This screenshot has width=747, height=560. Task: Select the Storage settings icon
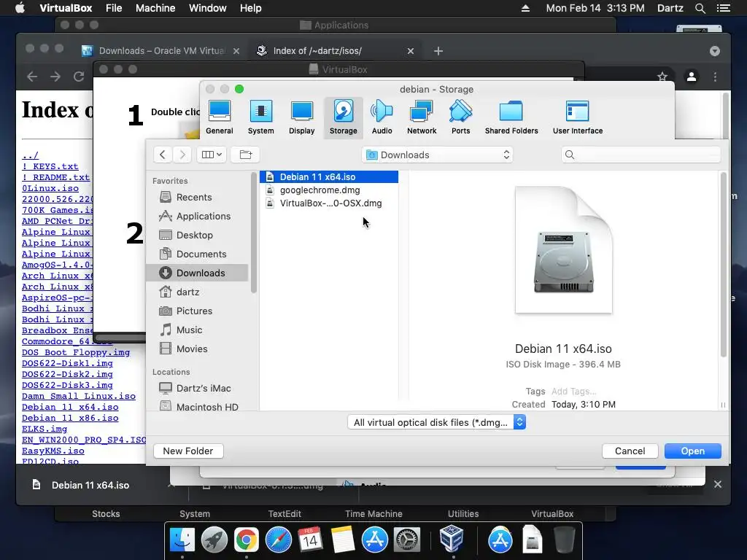pos(343,117)
